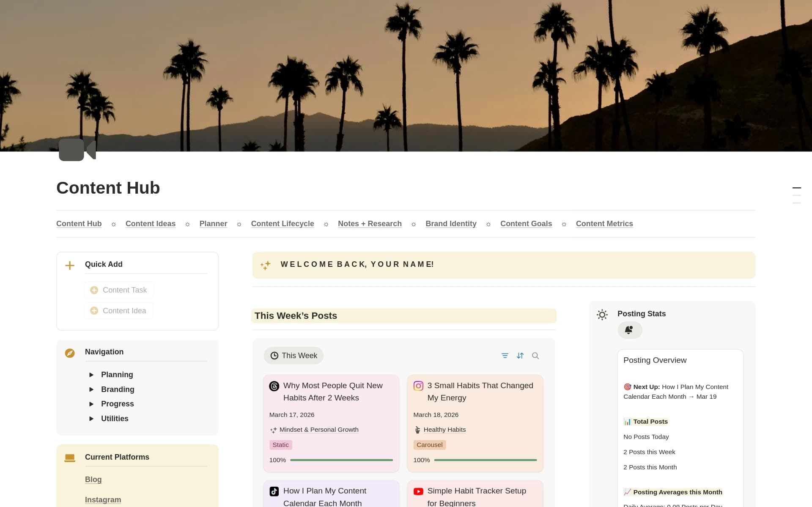Open the Healthy Habits tag link

[444, 429]
